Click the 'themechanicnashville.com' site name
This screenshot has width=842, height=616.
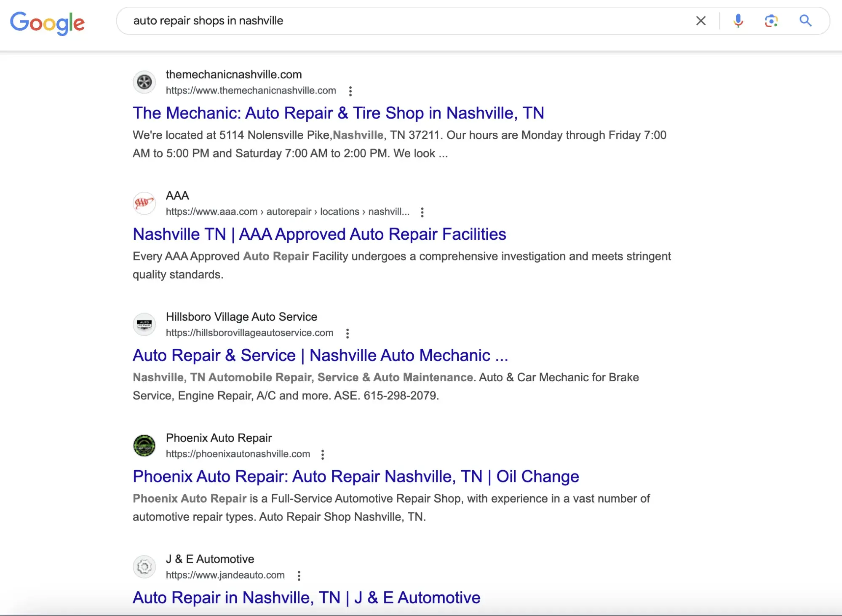point(234,75)
